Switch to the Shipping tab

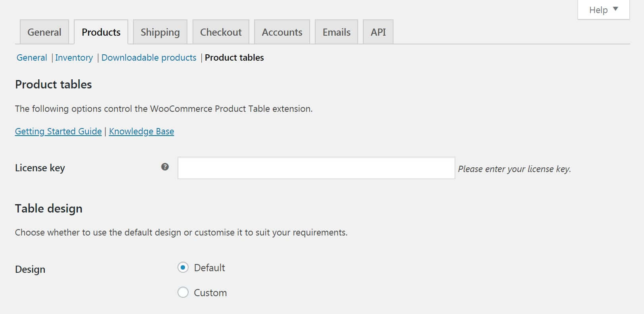pos(160,32)
